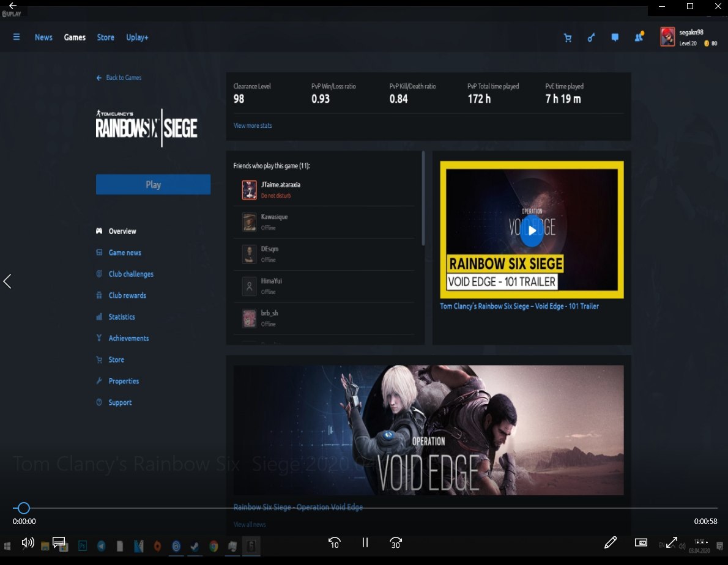Open Club rewards in the sidebar
The height and width of the screenshot is (565, 728).
coord(127,295)
